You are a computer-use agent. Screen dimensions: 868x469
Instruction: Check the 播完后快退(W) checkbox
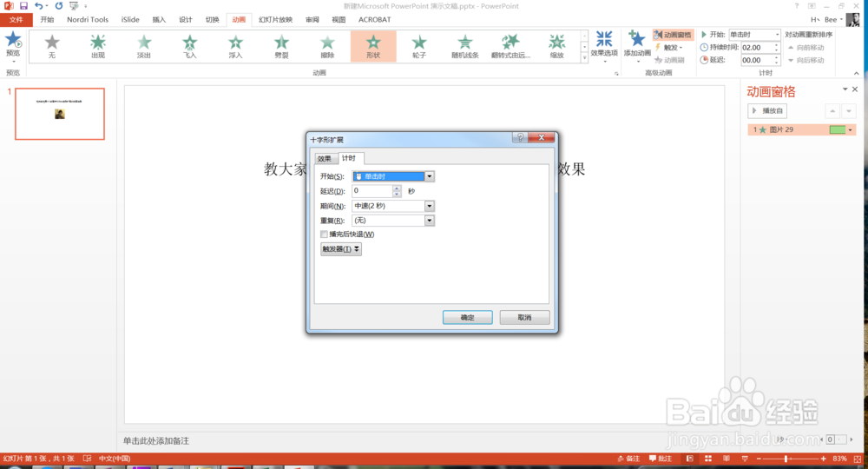[x=324, y=234]
